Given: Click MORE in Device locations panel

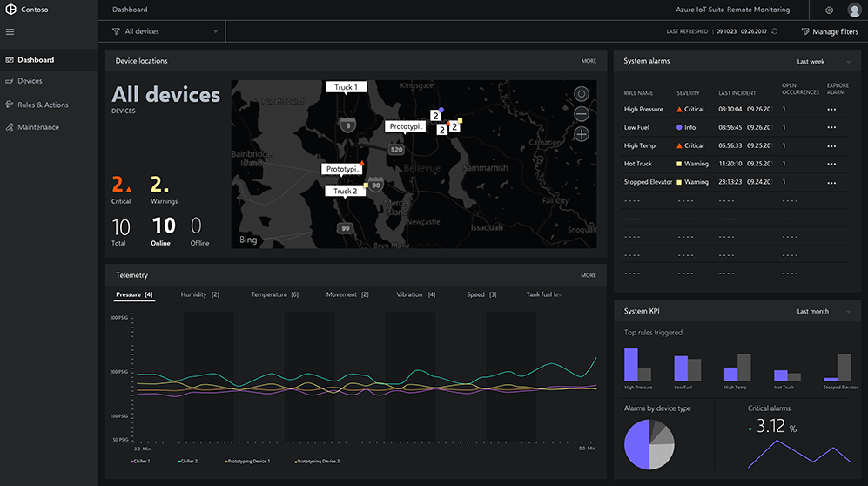Looking at the screenshot, I should point(589,61).
